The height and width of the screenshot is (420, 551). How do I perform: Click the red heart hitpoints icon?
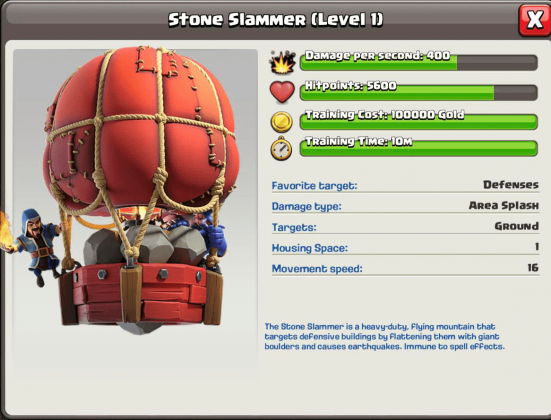[x=282, y=92]
